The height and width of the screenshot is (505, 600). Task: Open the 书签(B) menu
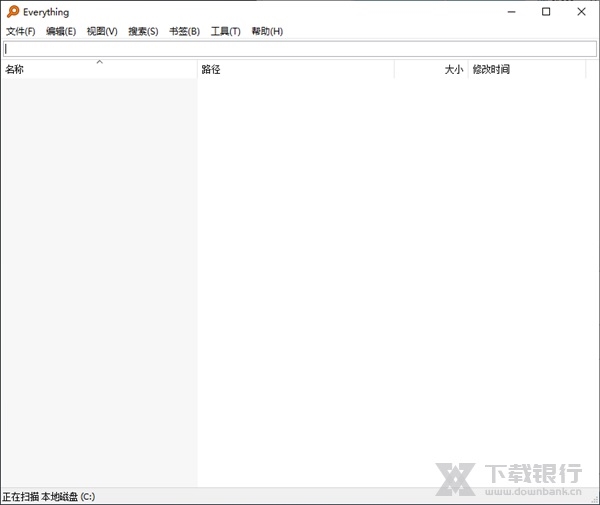point(184,31)
